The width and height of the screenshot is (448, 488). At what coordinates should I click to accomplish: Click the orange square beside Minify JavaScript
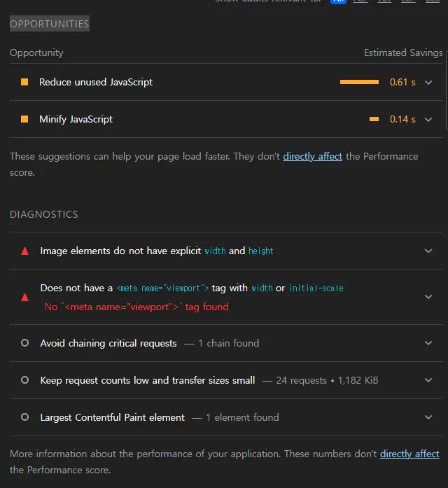pyautogui.click(x=24, y=119)
